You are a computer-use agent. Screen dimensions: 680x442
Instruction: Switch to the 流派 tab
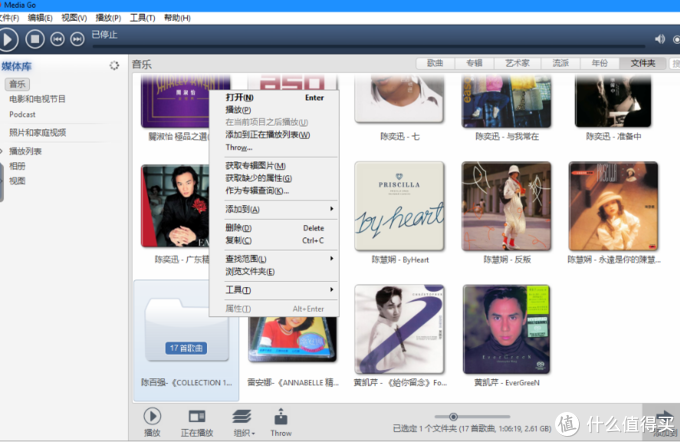[x=560, y=63]
